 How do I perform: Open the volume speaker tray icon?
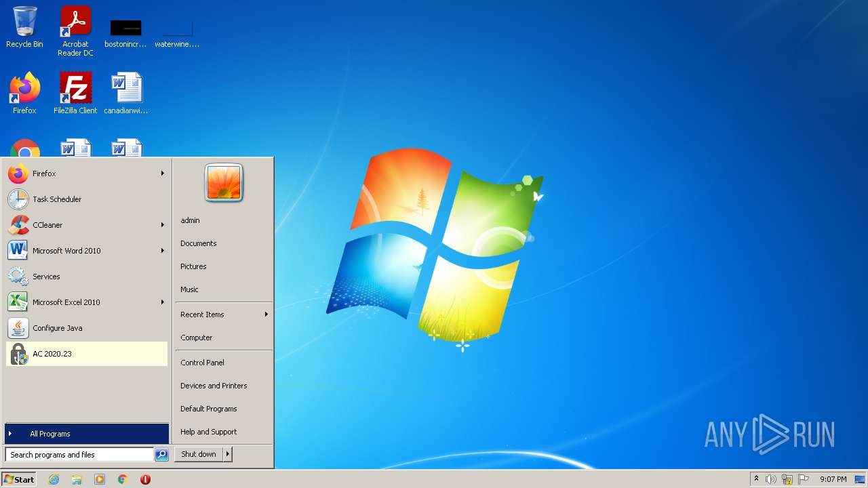771,479
